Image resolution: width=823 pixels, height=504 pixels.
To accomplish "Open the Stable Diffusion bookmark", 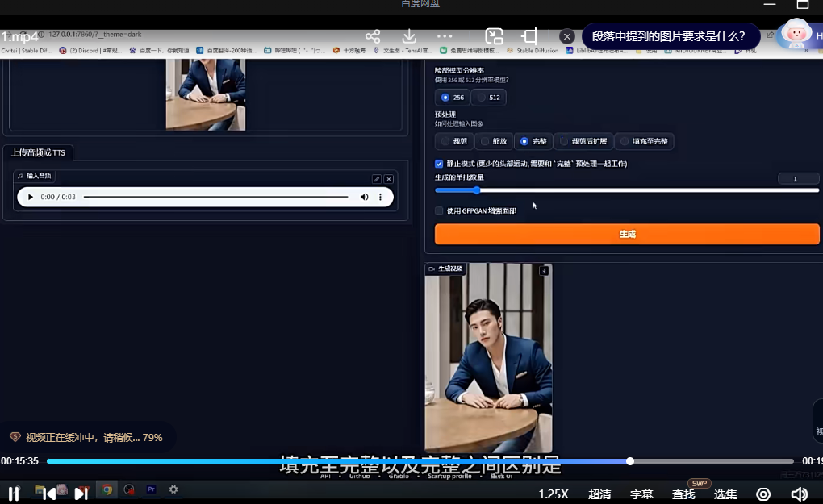I will [533, 51].
